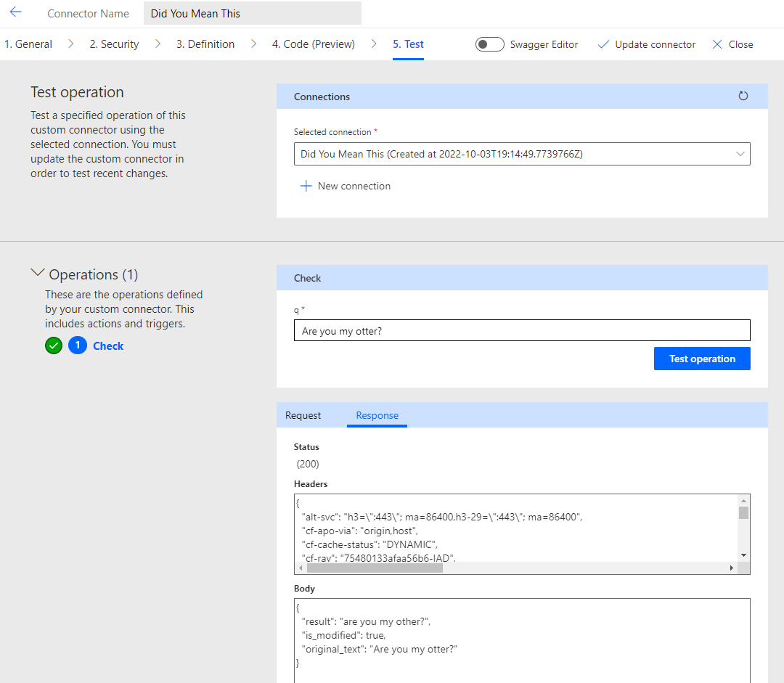Click the plus icon for New connection

point(306,186)
